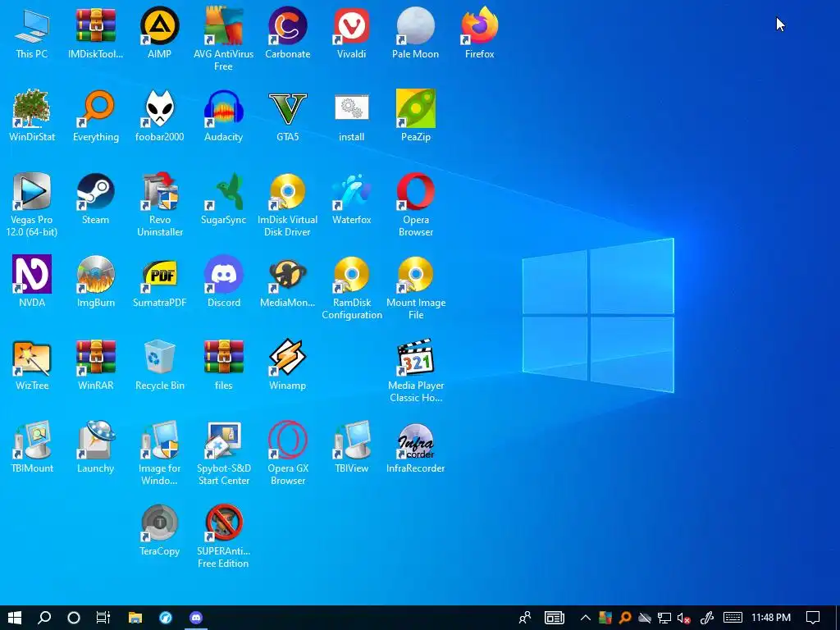Select the Opera GX Browser icon
The height and width of the screenshot is (630, 840).
[x=288, y=454]
